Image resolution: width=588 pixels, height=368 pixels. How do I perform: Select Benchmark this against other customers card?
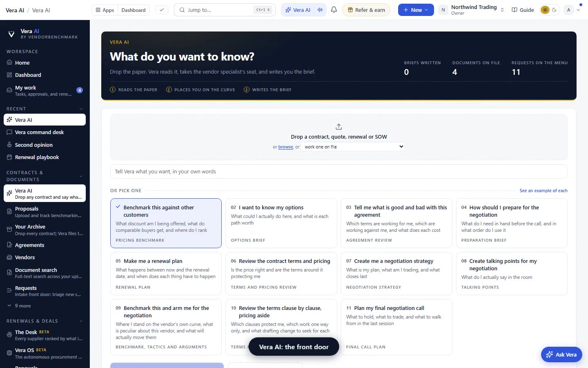[x=166, y=223]
